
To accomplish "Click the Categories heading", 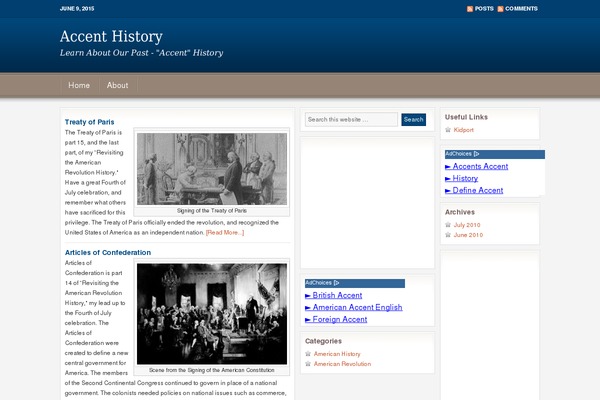I will click(323, 341).
